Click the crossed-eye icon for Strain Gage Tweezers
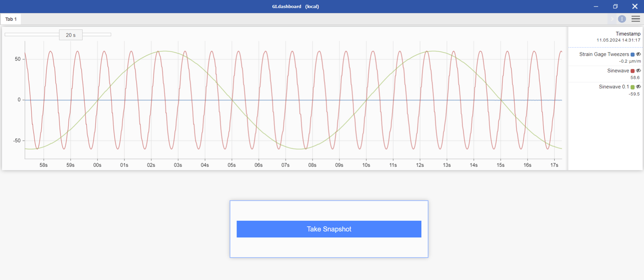 pyautogui.click(x=639, y=54)
